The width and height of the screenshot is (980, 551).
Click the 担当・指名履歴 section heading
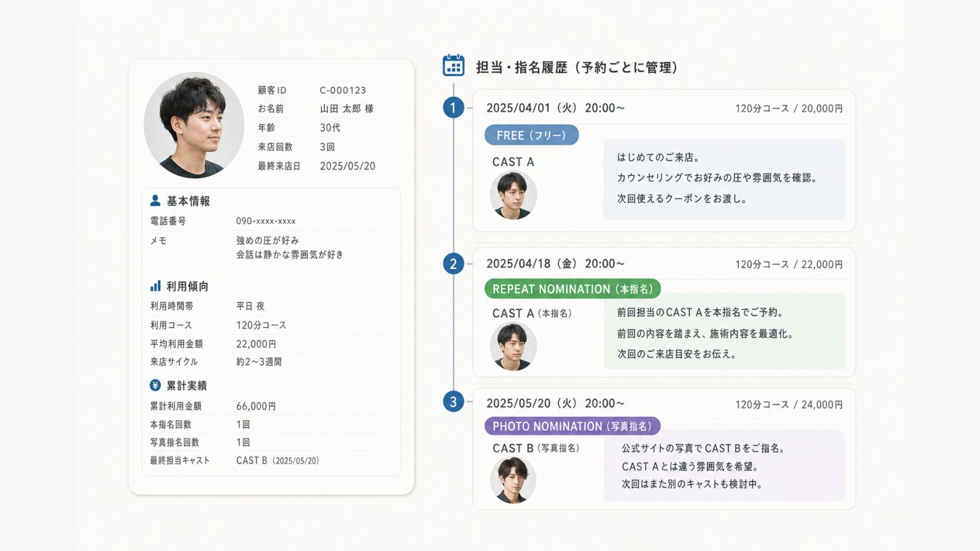[577, 67]
